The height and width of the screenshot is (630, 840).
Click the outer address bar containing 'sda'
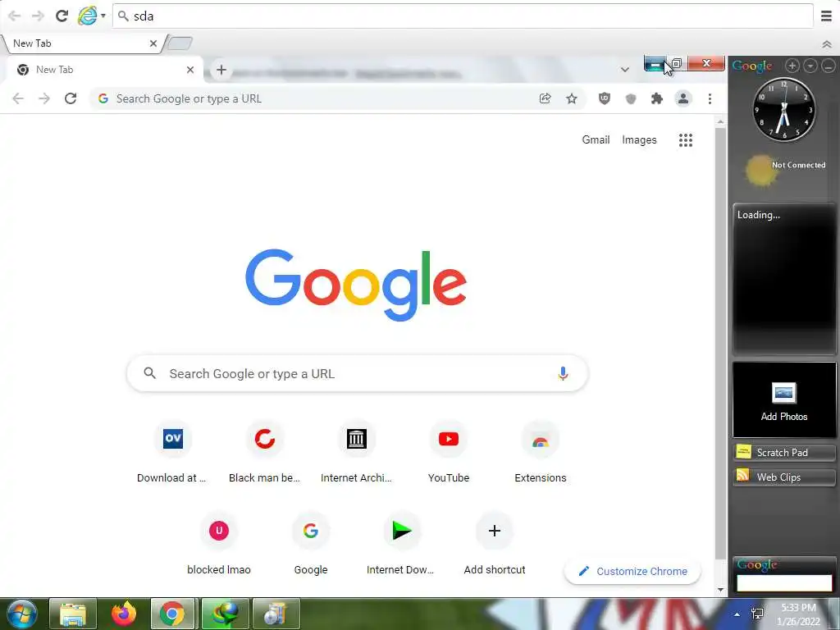pos(463,16)
